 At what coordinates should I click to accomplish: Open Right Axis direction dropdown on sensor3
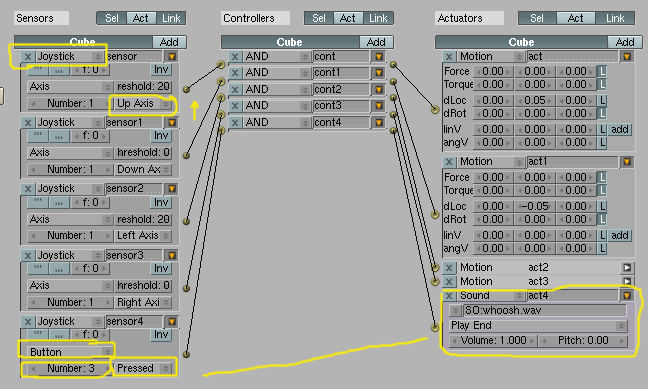click(143, 303)
